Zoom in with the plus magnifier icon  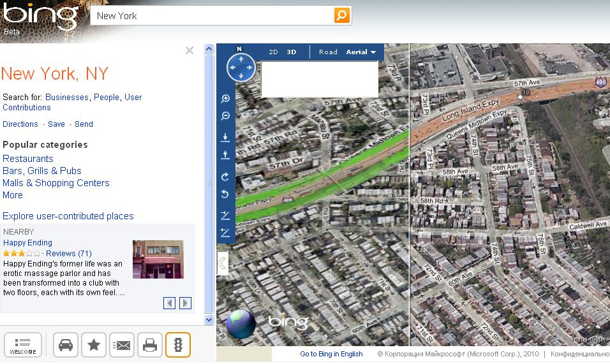[x=225, y=98]
